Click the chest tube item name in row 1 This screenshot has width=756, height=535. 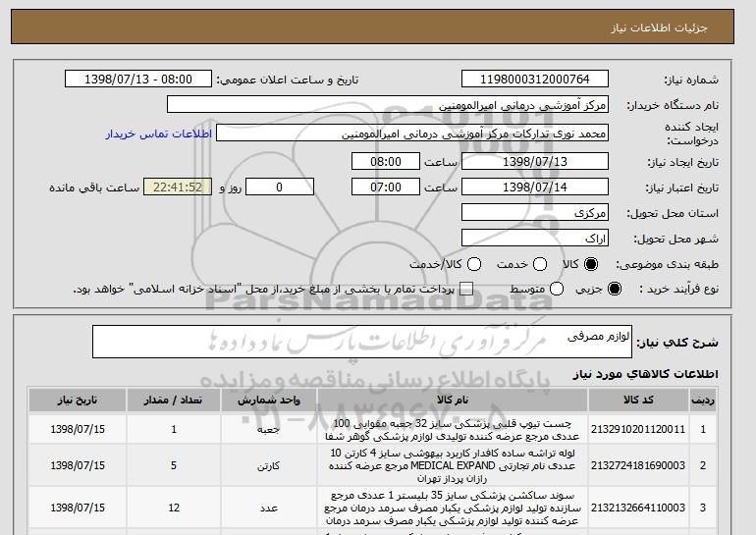[453, 430]
